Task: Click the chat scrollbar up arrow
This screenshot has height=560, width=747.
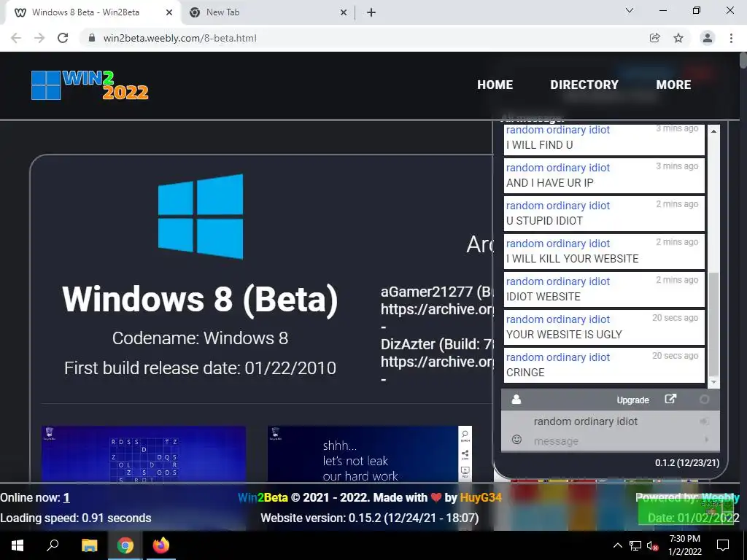Action: coord(713,131)
